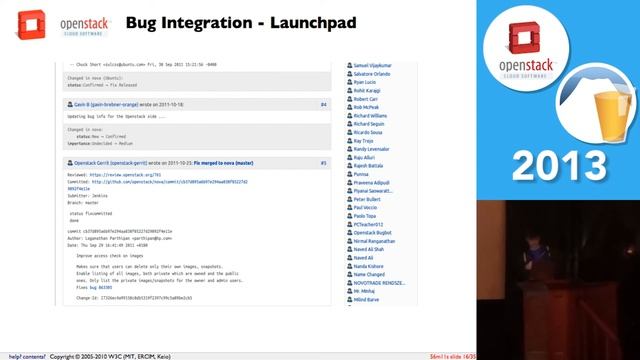The image size is (640, 360).
Task: Click 'Importance: Undecided → Medium' line
Action: pyautogui.click(x=100, y=143)
